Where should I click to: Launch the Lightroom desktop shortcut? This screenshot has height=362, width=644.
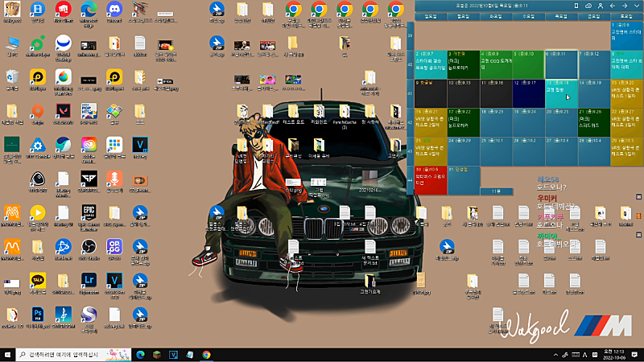click(x=89, y=280)
